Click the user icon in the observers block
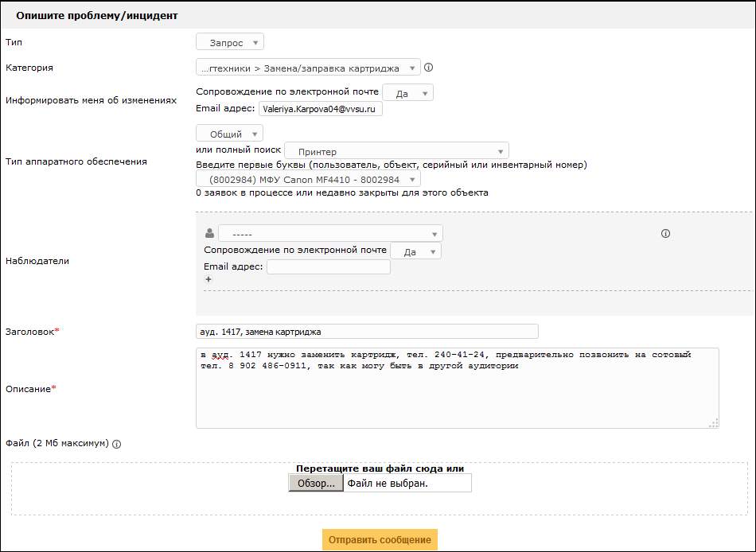This screenshot has width=756, height=552. point(209,233)
